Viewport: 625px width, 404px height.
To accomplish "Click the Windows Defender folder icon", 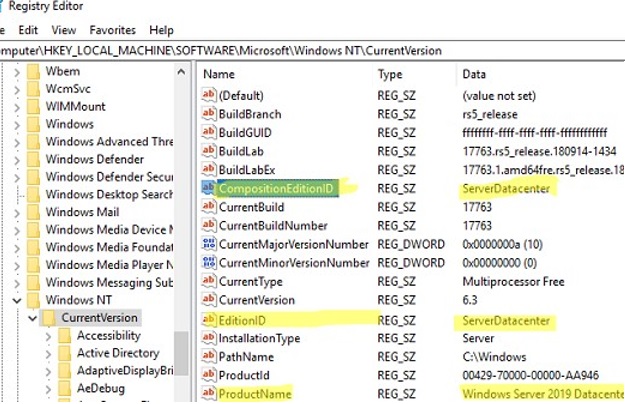I will click(x=32, y=159).
